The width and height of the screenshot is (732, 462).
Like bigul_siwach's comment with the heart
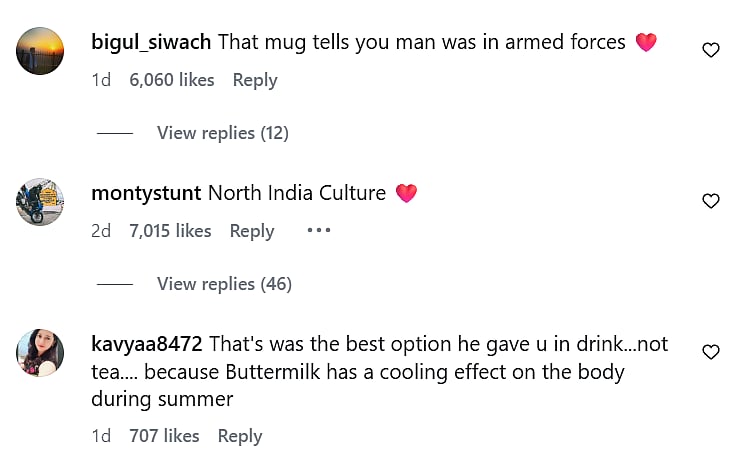click(711, 50)
